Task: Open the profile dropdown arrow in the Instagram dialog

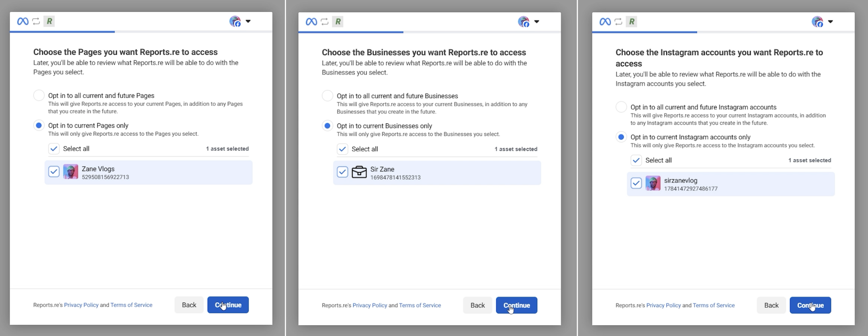Action: [830, 22]
